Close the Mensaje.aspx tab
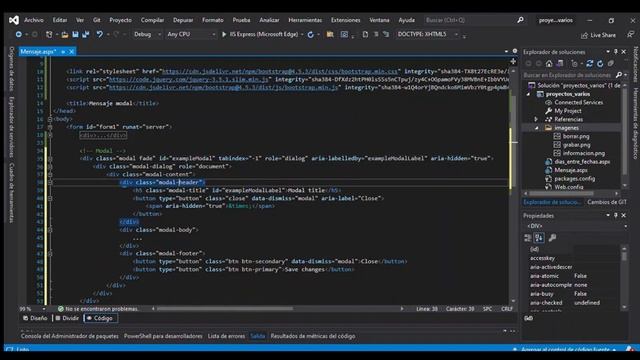 pyautogui.click(x=71, y=52)
